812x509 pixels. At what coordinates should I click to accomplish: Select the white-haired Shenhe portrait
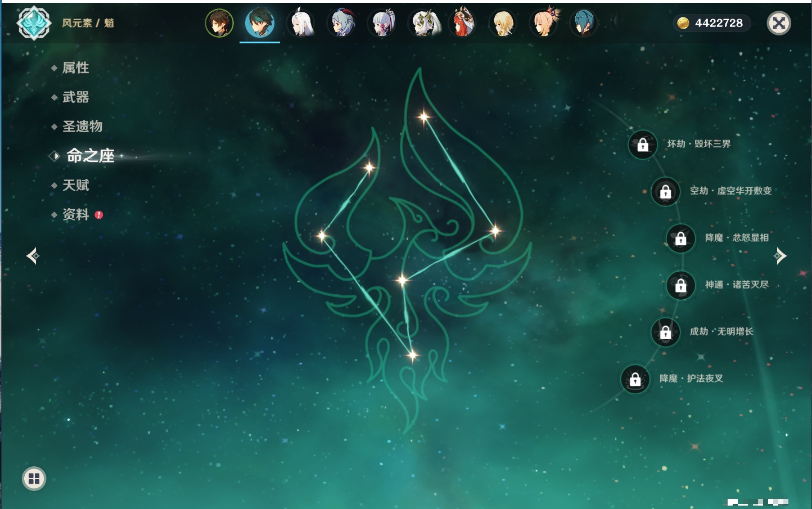301,23
